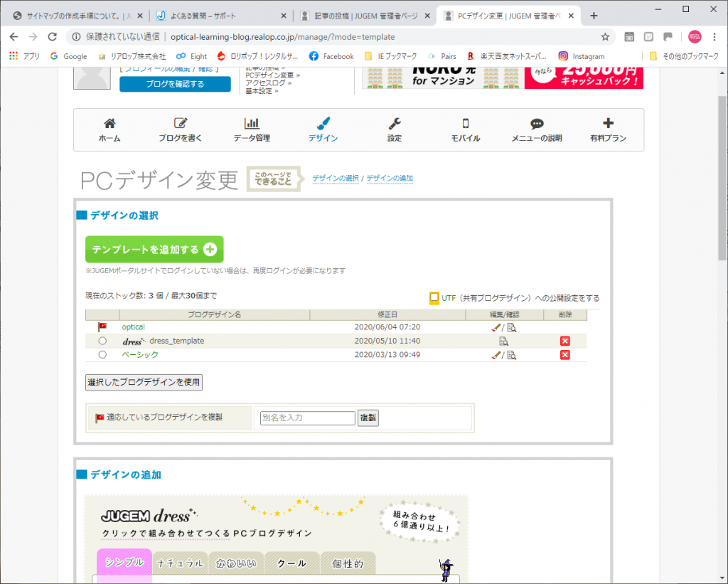Click the ブログを確認する button
Image resolution: width=728 pixels, height=584 pixels.
[175, 84]
